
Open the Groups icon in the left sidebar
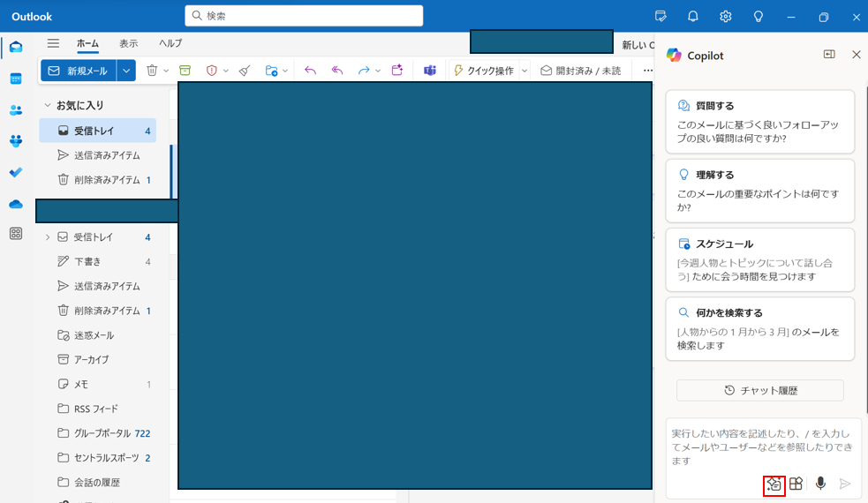click(16, 141)
